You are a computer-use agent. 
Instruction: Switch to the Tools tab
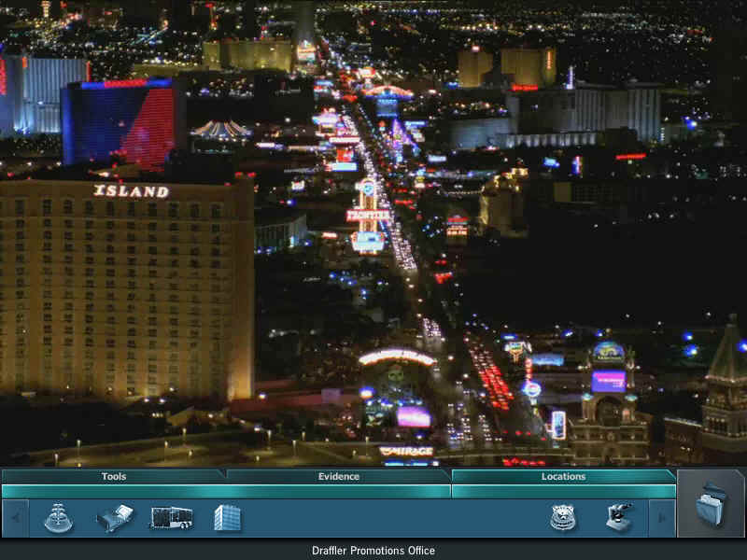pos(114,476)
